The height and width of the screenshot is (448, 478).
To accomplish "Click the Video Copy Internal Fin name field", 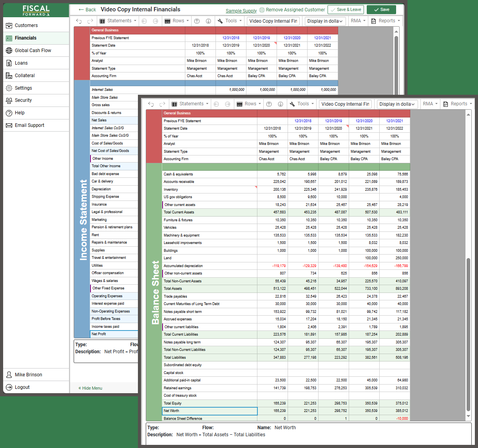I will (345, 104).
